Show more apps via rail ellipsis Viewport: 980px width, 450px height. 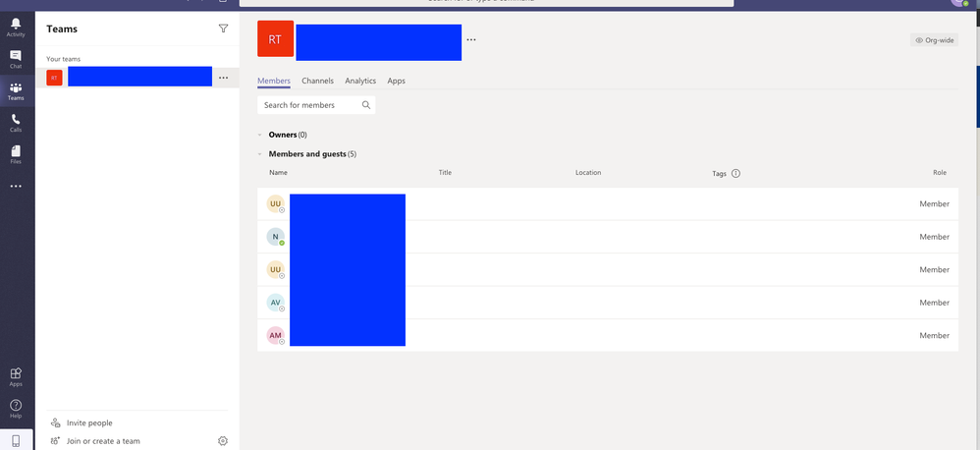point(16,187)
